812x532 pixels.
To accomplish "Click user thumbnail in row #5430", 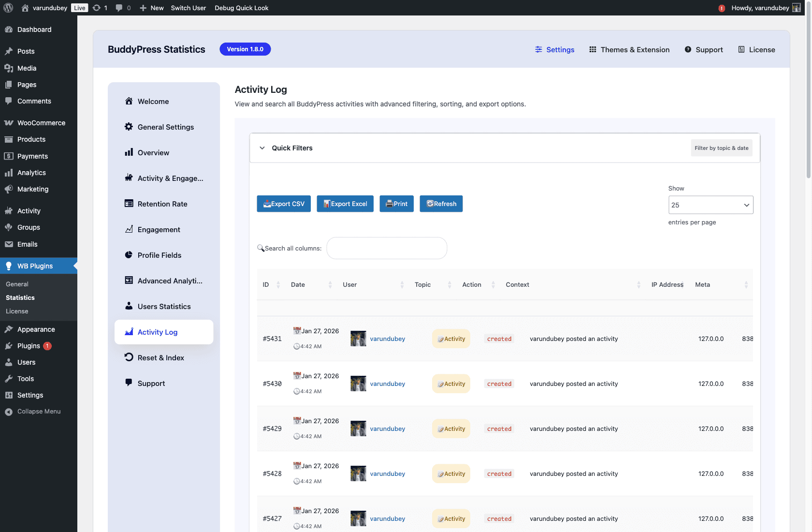I will [358, 384].
